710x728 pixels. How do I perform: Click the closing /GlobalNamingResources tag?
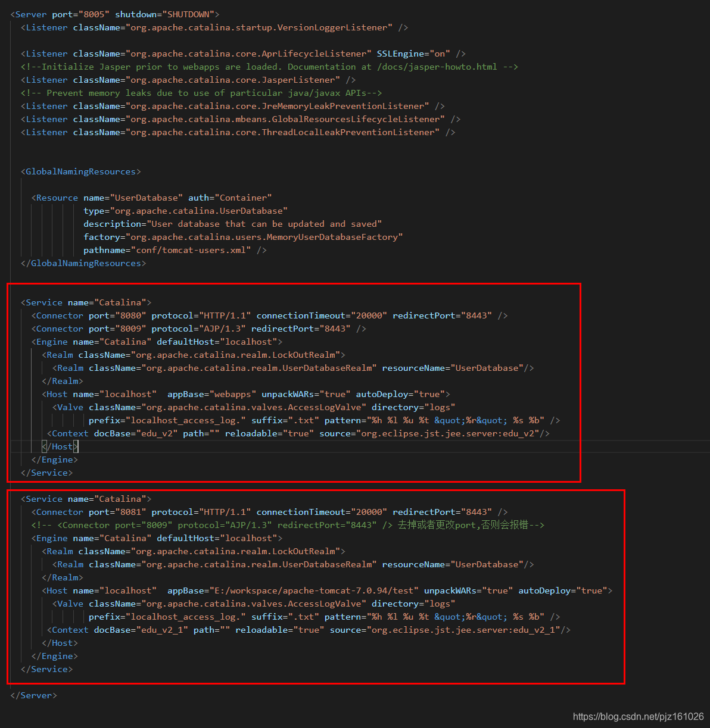(83, 263)
